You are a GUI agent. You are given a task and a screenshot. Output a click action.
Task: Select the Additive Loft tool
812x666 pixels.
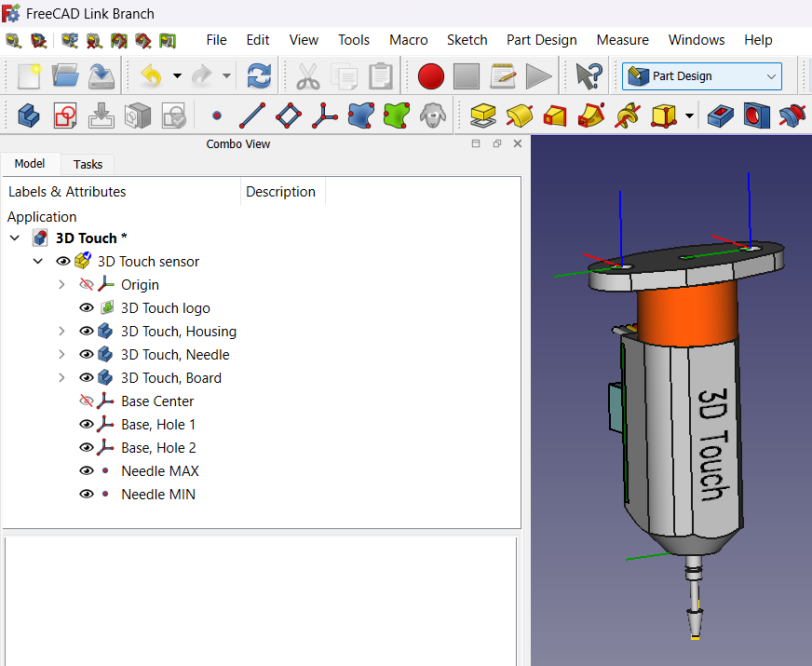[555, 115]
